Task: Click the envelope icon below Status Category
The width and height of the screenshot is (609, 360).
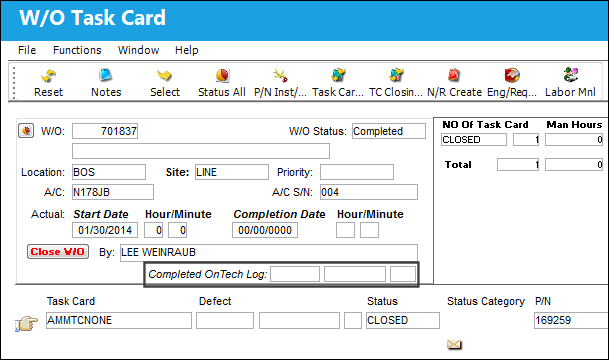Action: click(x=454, y=344)
